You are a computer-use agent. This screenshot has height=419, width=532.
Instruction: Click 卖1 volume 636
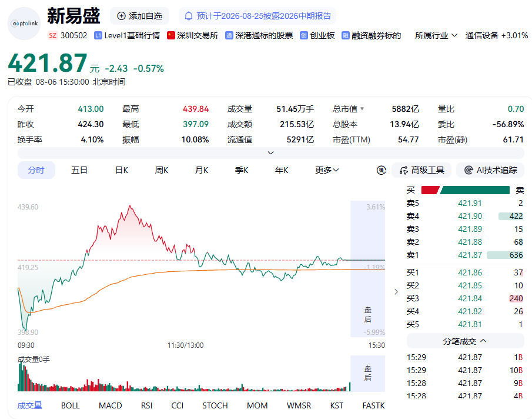pos(516,255)
